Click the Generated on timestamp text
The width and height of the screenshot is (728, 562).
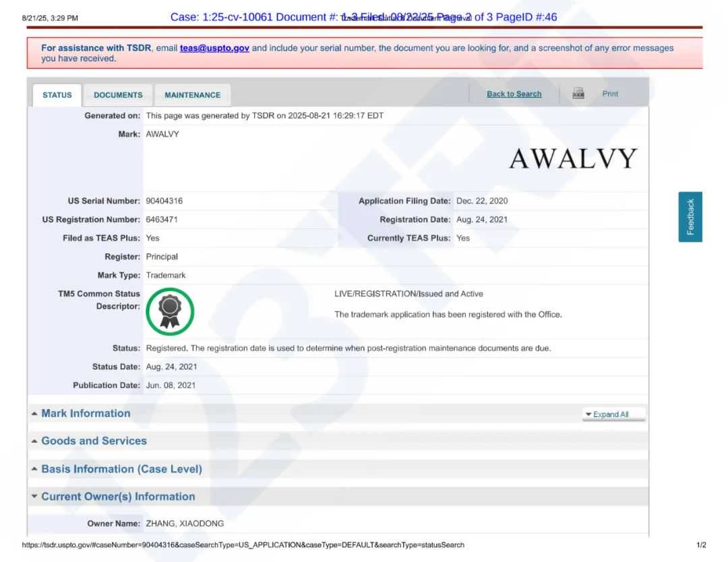pyautogui.click(x=265, y=115)
